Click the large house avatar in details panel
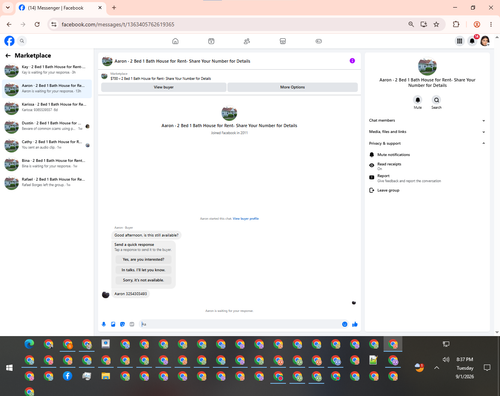The image size is (500, 396). coord(427,66)
